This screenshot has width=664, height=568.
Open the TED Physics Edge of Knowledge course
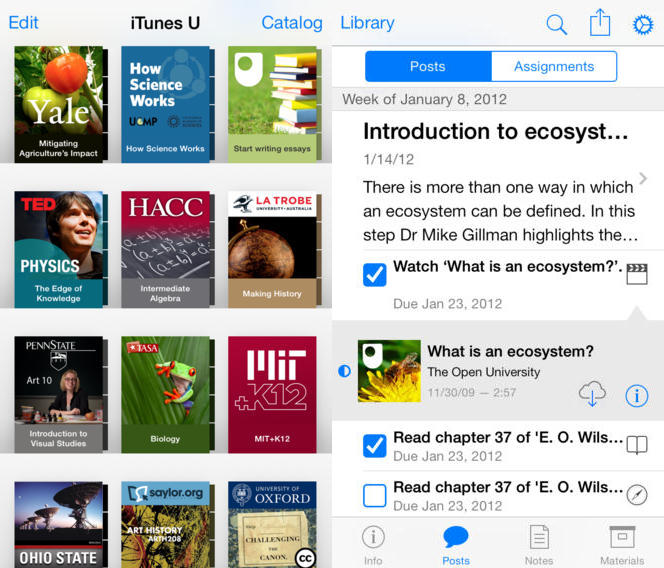tap(58, 248)
